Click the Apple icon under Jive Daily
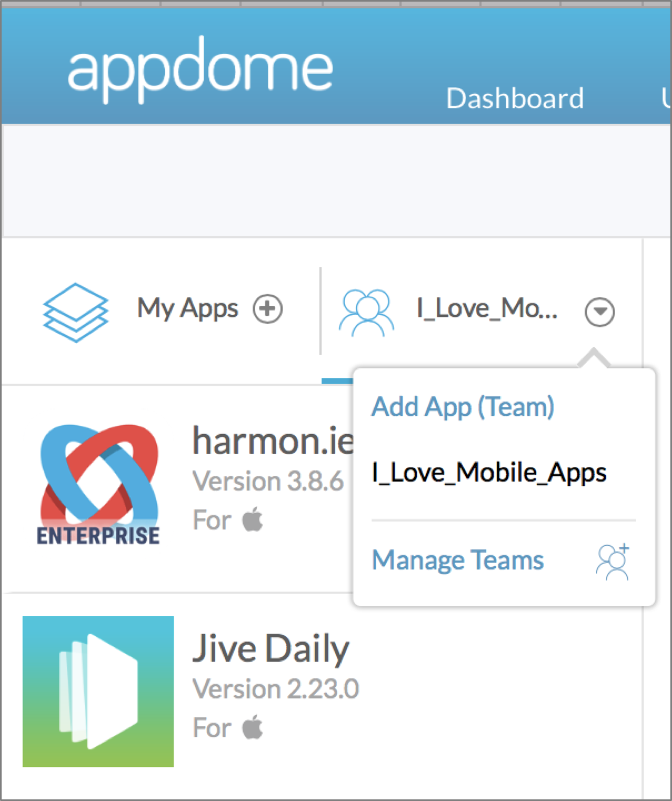Screen dimensions: 672x801 point(252,727)
